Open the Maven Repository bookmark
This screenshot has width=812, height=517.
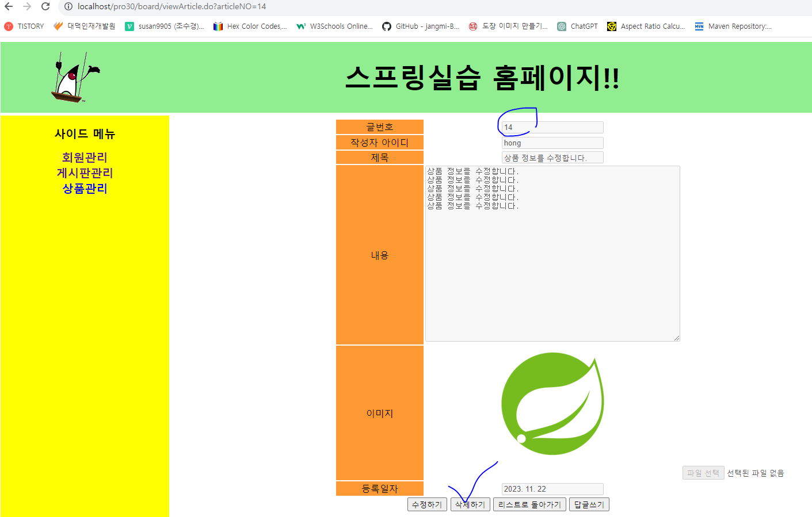(733, 26)
